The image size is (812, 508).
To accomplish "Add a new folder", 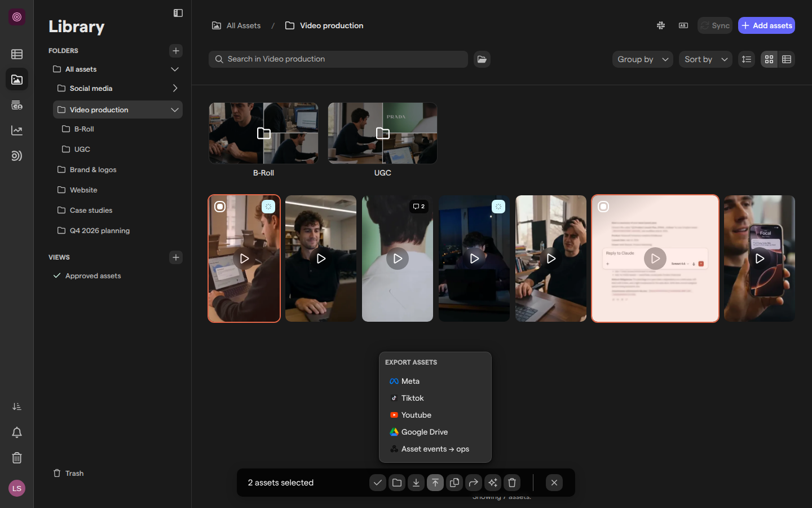I will (176, 51).
